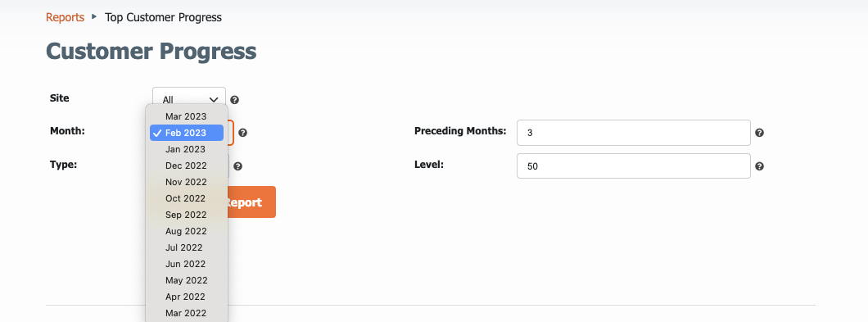The width and height of the screenshot is (868, 322).
Task: Open the help icon next to Type
Action: coord(237,166)
